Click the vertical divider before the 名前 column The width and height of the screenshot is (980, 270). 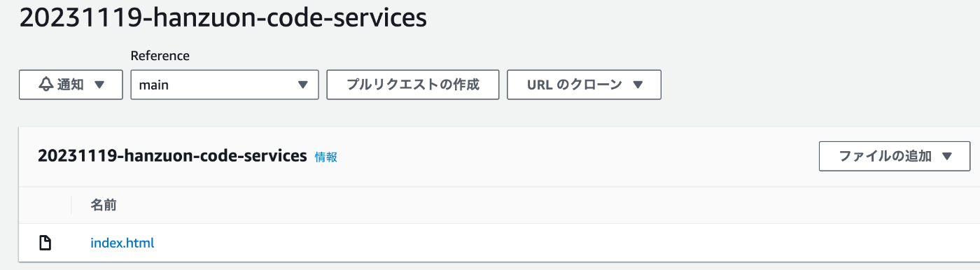pyautogui.click(x=71, y=206)
